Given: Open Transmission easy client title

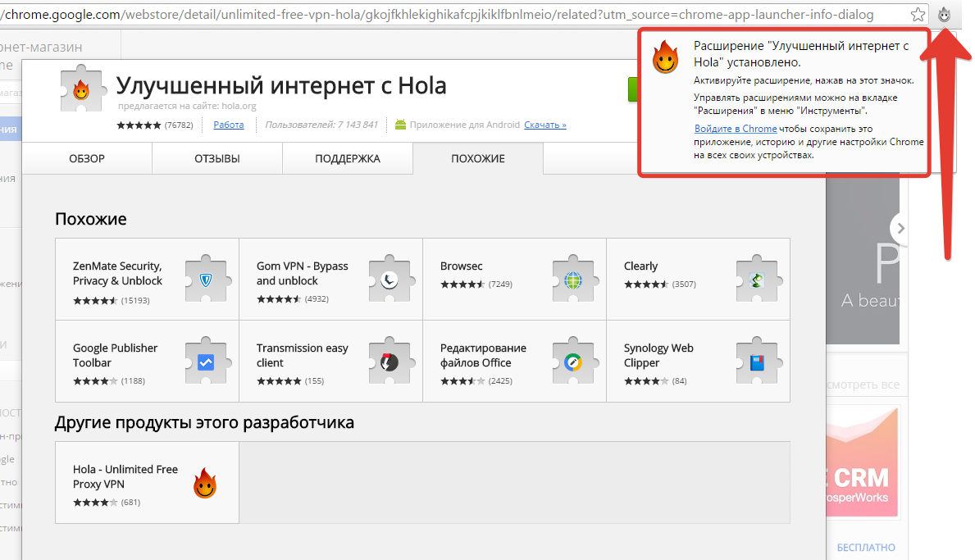Looking at the screenshot, I should click(x=303, y=356).
